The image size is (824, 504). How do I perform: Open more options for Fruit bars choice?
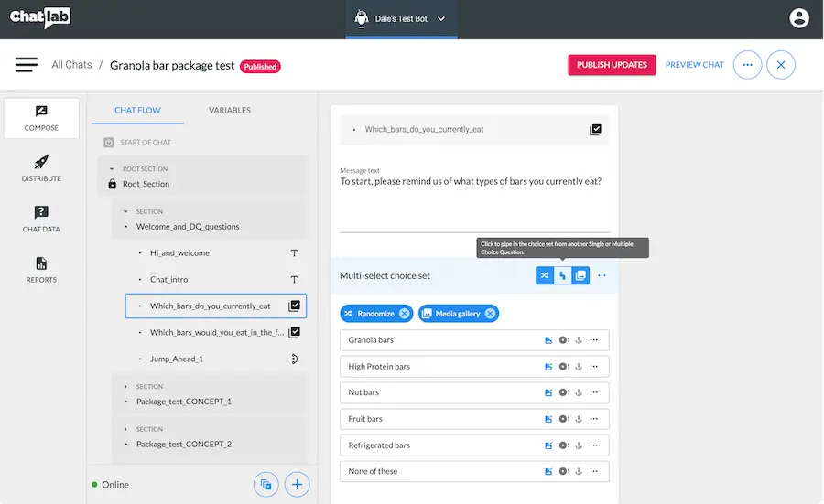click(x=594, y=419)
